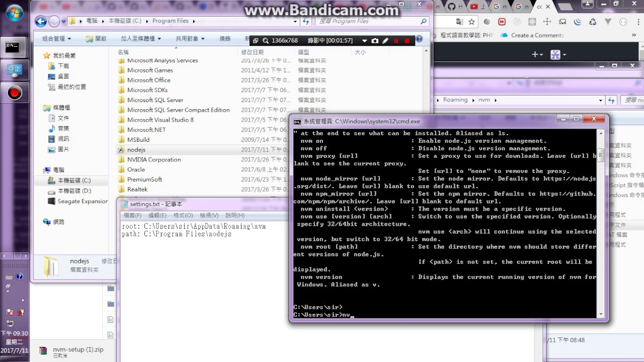Switch to the cmd taskbar icon

[14, 48]
